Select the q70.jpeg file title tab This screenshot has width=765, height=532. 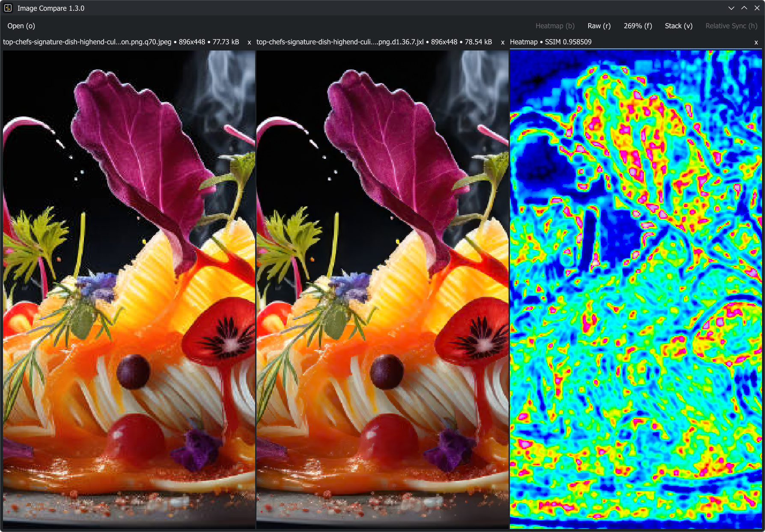pos(121,42)
